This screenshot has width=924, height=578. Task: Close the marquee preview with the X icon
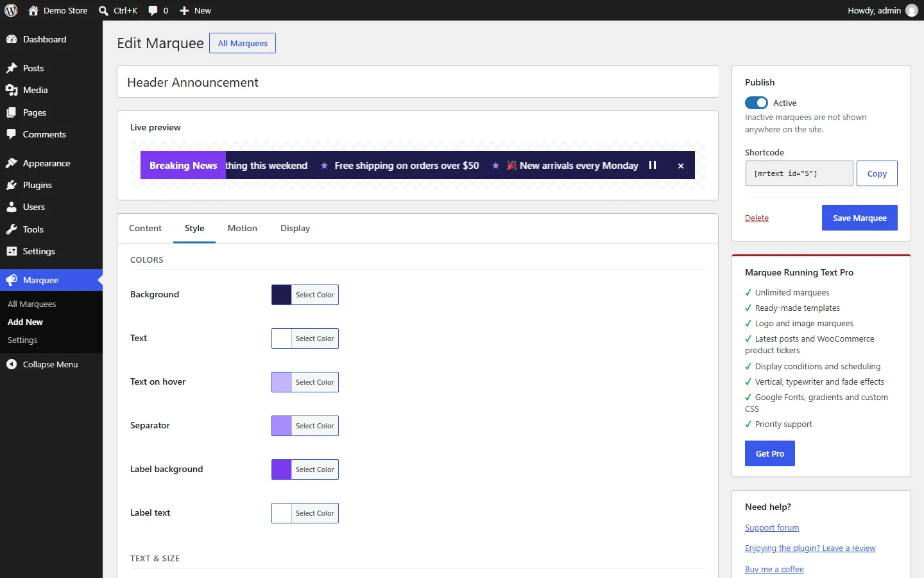pos(681,166)
